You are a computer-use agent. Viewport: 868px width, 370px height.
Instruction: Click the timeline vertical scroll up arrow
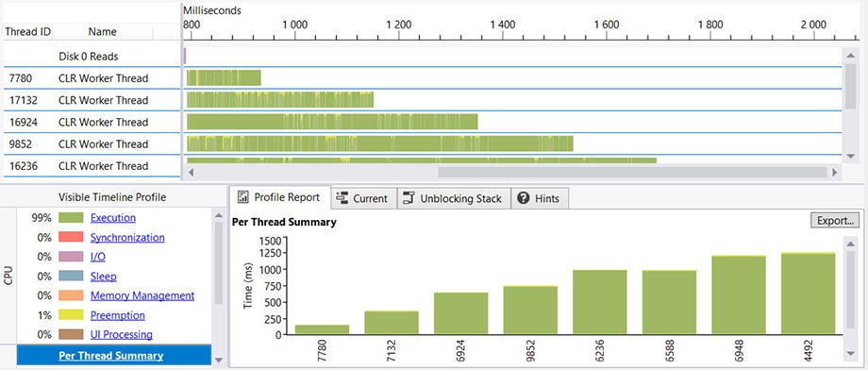pyautogui.click(x=850, y=56)
